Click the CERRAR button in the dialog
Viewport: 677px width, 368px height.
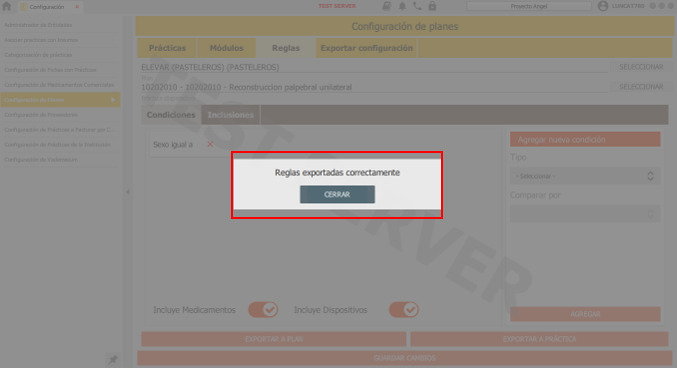337,194
